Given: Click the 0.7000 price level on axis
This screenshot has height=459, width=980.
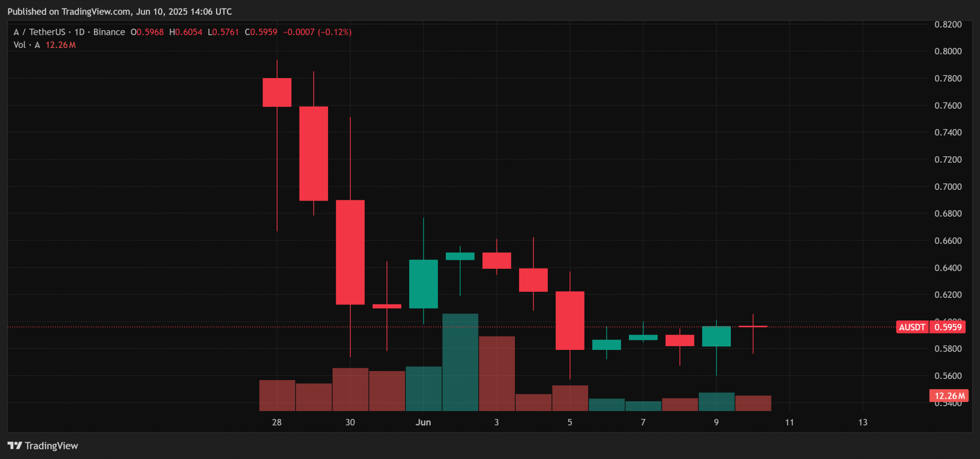Looking at the screenshot, I should [x=948, y=187].
